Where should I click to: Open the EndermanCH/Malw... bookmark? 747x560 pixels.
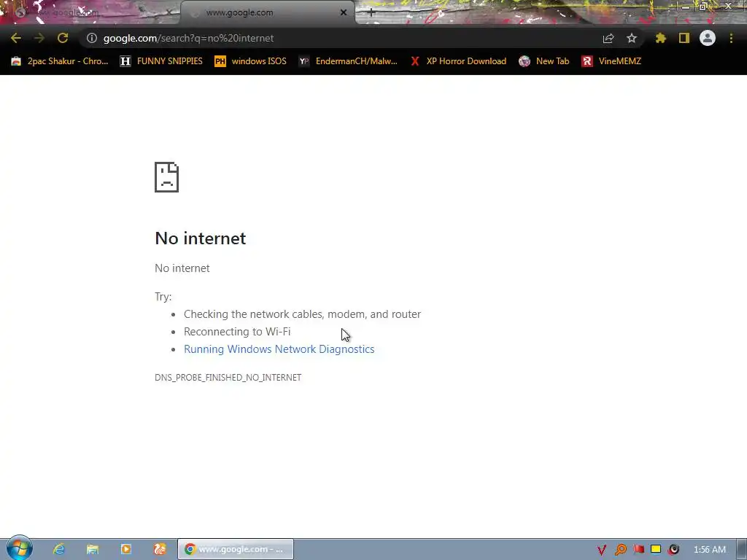(348, 61)
